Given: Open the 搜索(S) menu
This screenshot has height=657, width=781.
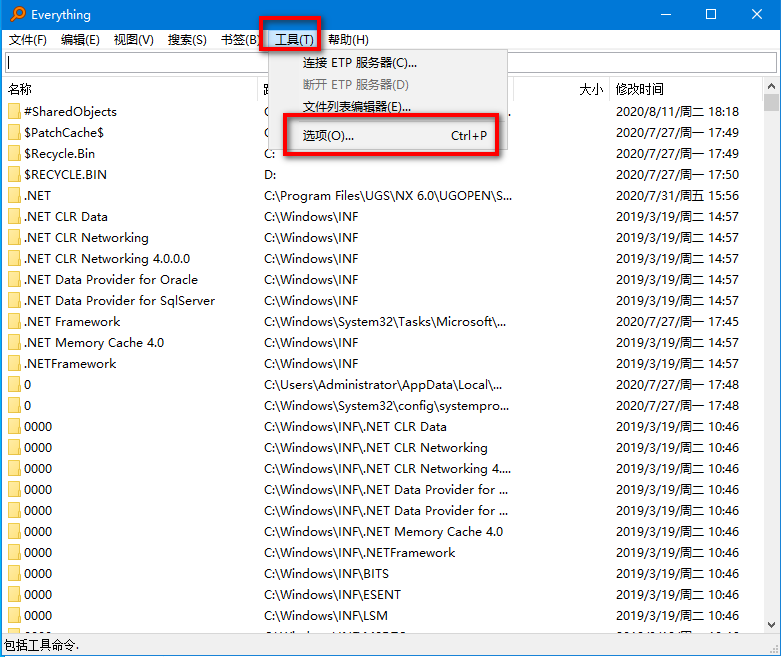Looking at the screenshot, I should tap(187, 40).
